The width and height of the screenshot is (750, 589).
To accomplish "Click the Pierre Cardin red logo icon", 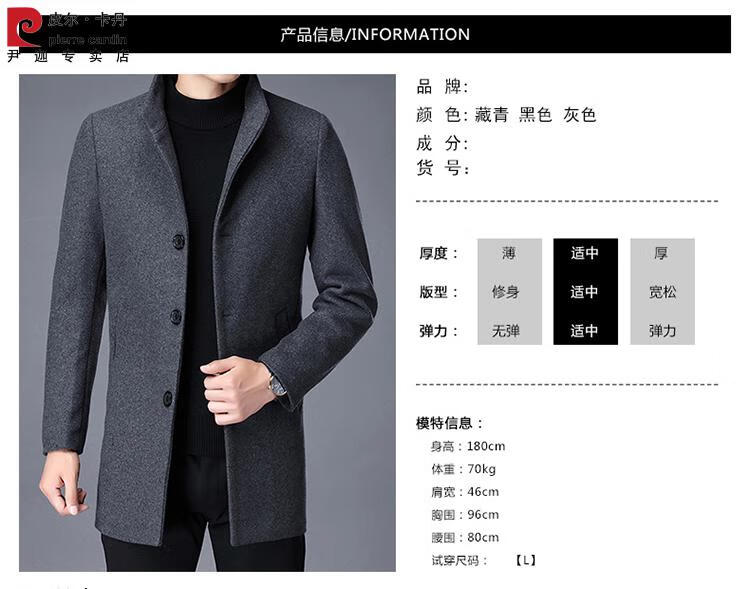I will pyautogui.click(x=24, y=26).
